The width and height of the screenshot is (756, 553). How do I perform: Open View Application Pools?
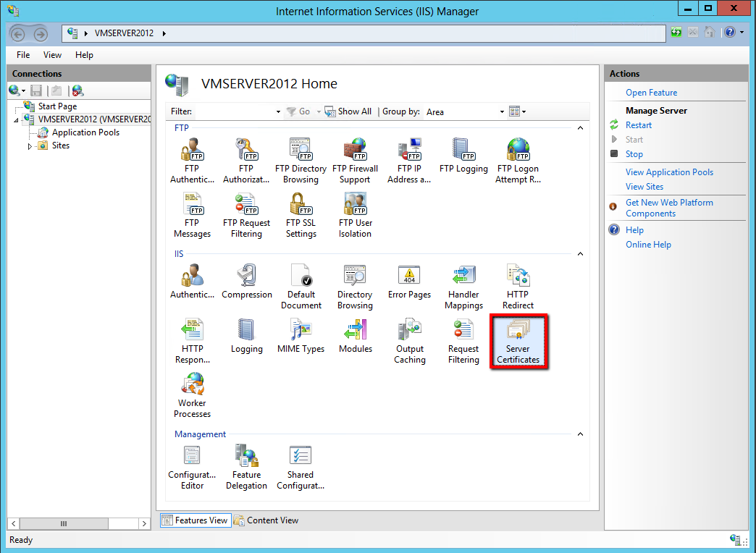tap(669, 172)
